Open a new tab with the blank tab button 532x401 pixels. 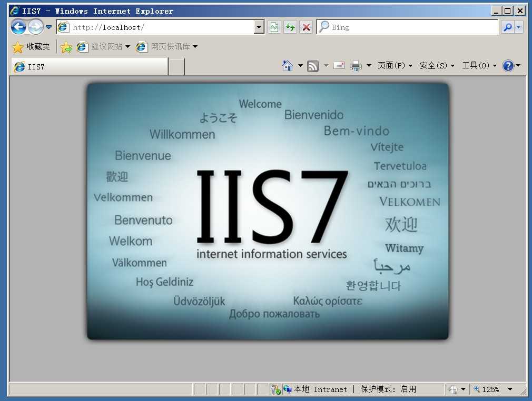pos(177,66)
